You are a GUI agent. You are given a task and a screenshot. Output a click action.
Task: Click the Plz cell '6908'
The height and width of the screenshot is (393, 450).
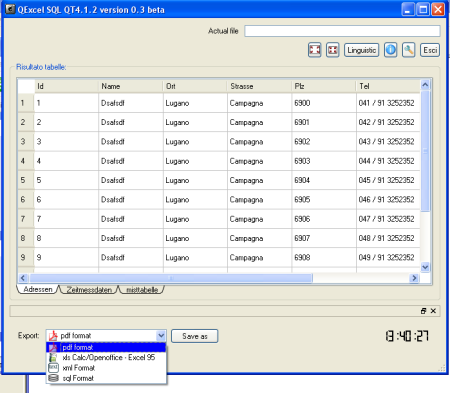point(324,257)
